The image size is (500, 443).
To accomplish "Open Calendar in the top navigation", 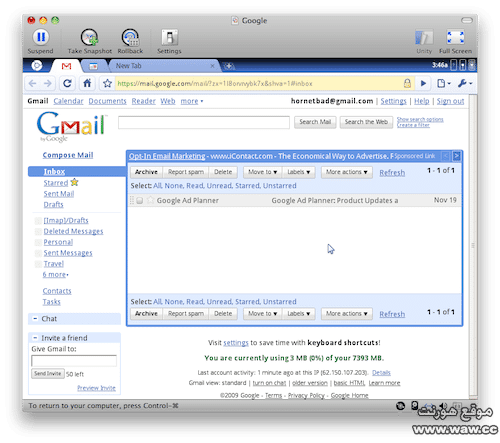I will (68, 101).
